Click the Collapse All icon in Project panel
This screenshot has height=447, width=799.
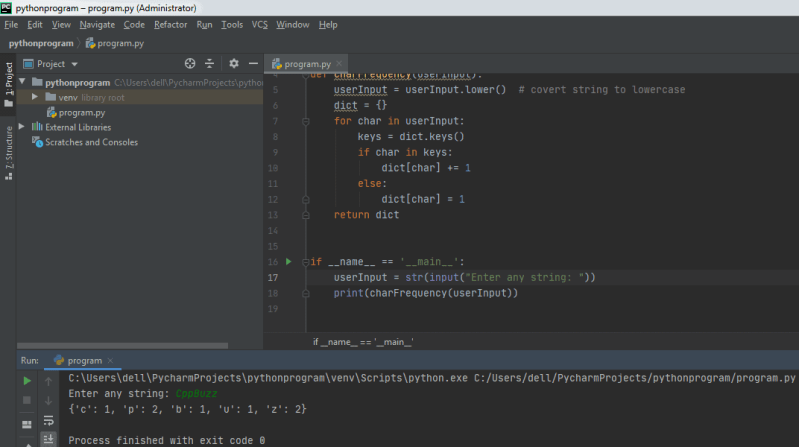(x=209, y=64)
